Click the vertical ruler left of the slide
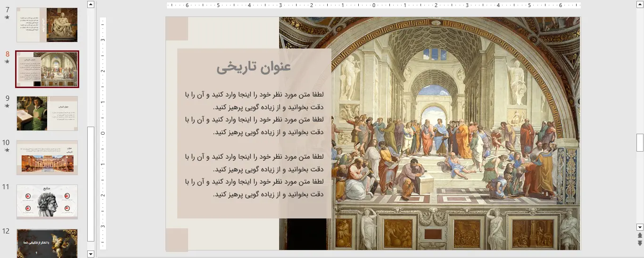This screenshot has height=258, width=644. click(103, 133)
